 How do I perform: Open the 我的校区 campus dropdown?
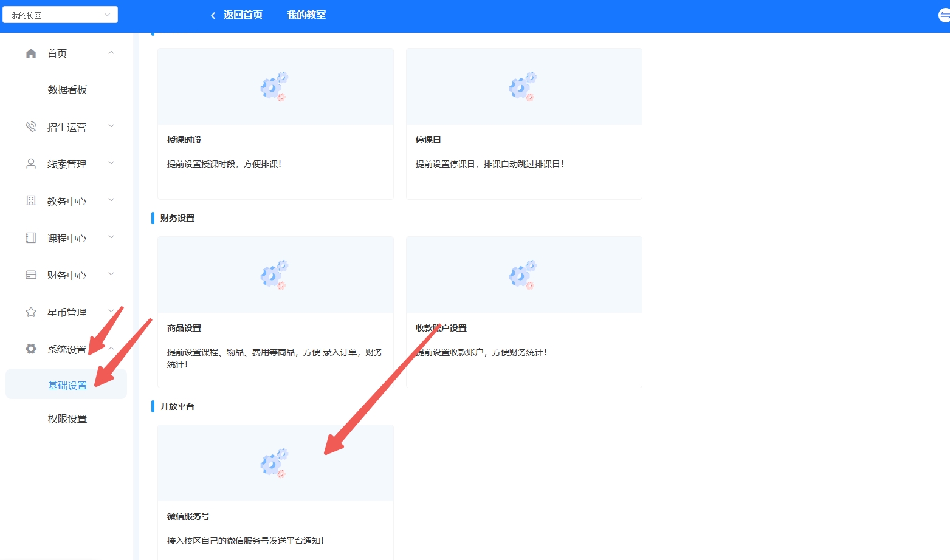60,15
